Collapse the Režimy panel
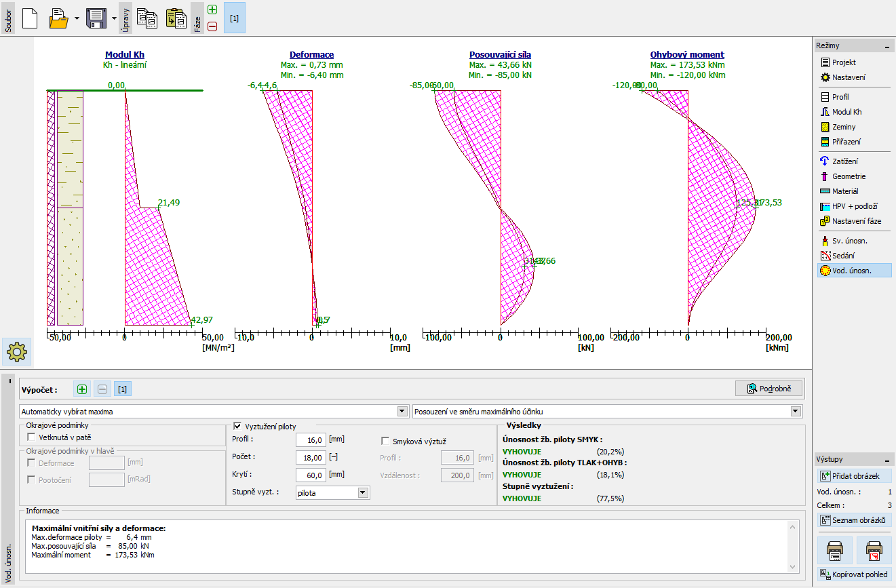 click(886, 46)
